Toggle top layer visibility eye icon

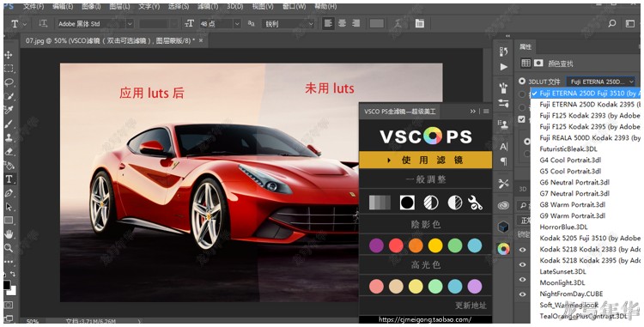point(522,250)
